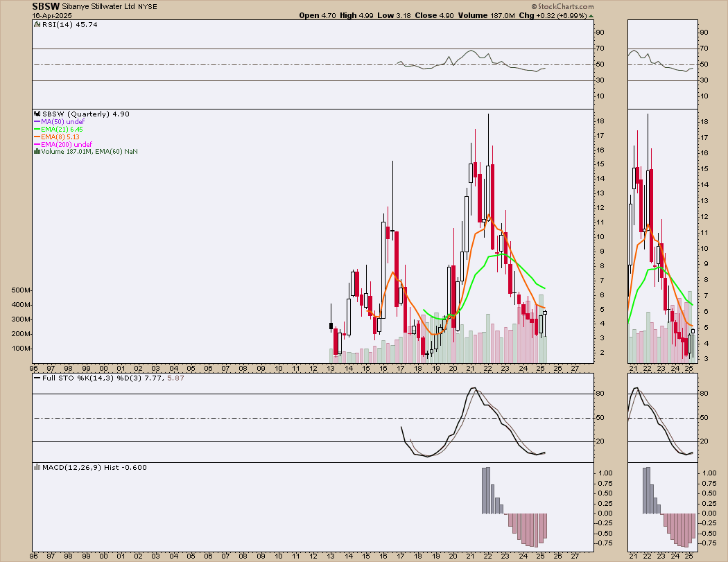Click the Volume 187.0M header value
The image size is (728, 562).
(x=487, y=15)
